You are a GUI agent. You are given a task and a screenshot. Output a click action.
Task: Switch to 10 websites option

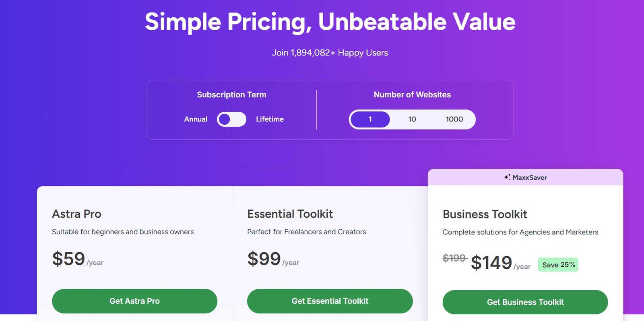[x=412, y=119]
